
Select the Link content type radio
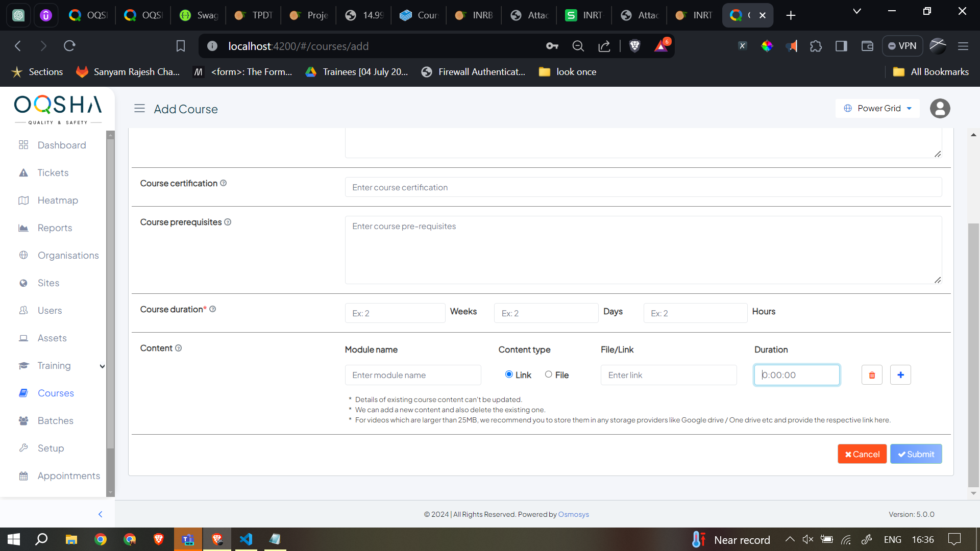[509, 374]
